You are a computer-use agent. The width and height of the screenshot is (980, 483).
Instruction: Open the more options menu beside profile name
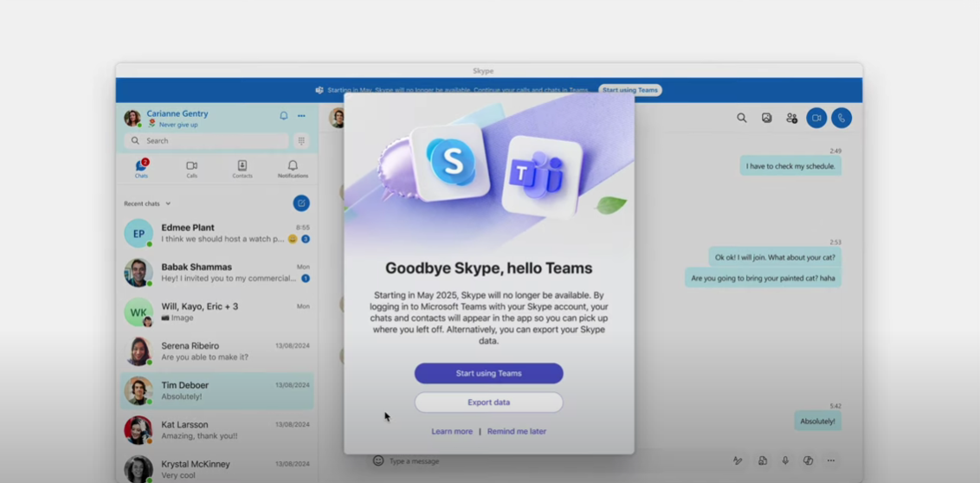pyautogui.click(x=301, y=115)
